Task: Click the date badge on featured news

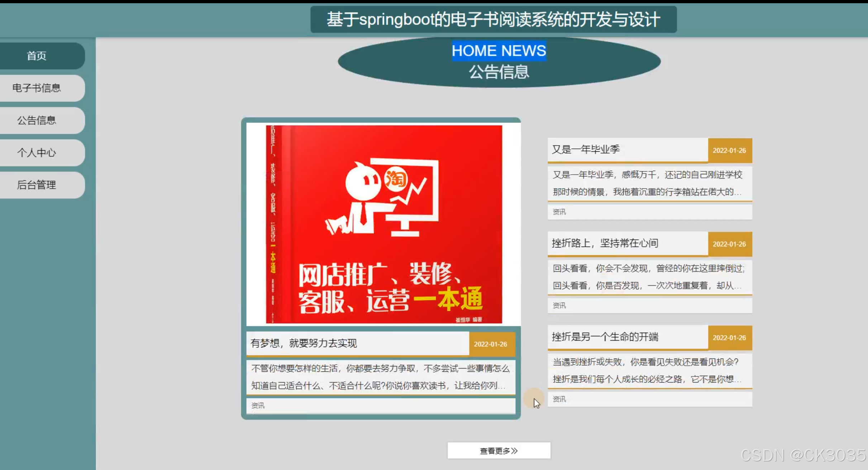Action: click(491, 344)
